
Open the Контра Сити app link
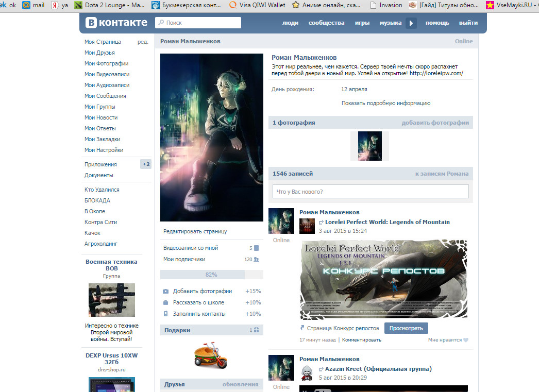pyautogui.click(x=100, y=223)
